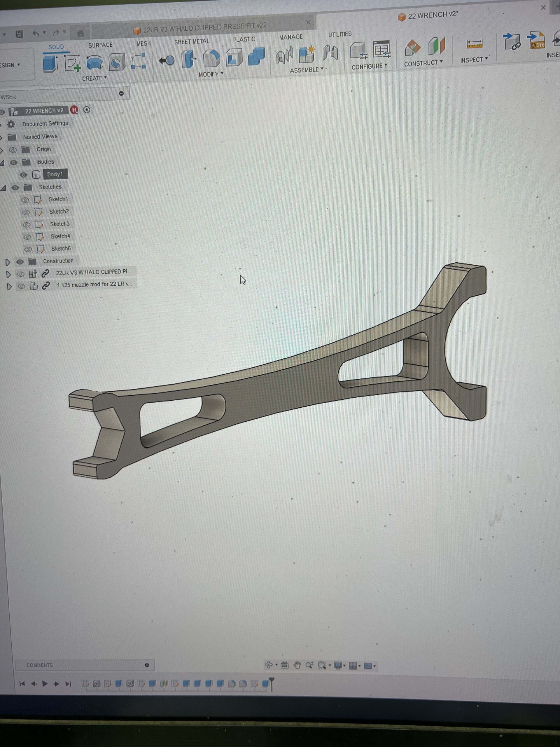Show Sketch3 via its eye icon
Viewport: 560px width, 747px height.
27,224
